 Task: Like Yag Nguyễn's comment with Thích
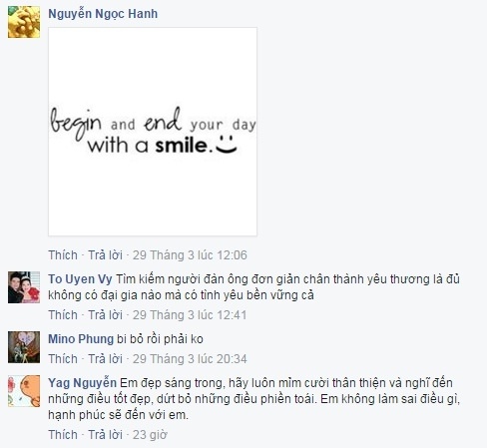tap(63, 435)
